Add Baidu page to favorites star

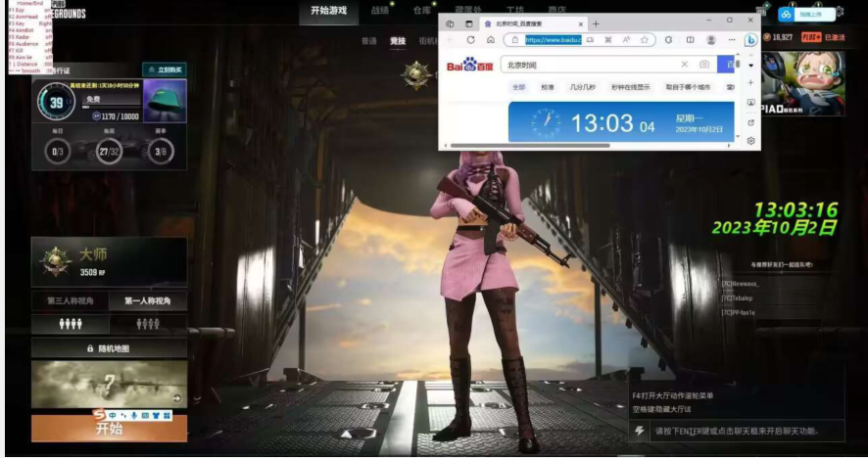[x=645, y=40]
